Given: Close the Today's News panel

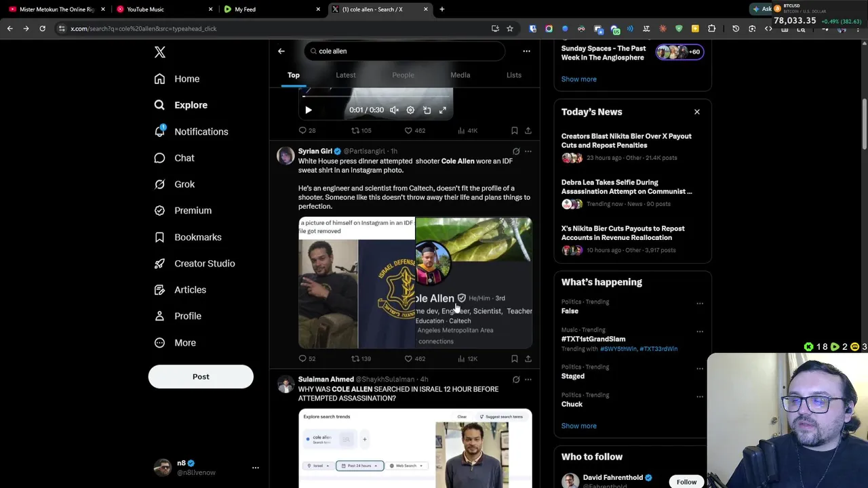Looking at the screenshot, I should tap(697, 112).
